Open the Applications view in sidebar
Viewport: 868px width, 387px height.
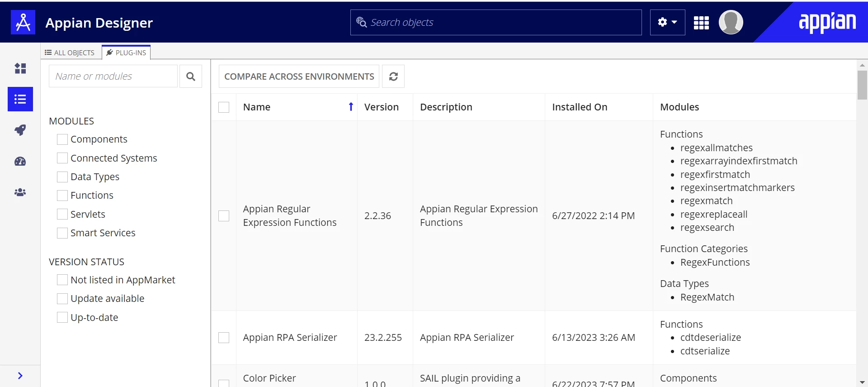point(20,68)
